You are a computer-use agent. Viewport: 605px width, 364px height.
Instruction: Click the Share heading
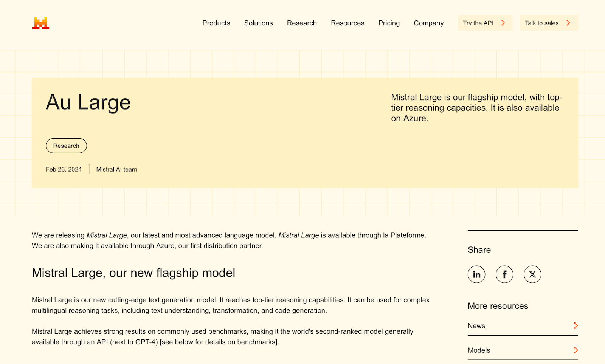tap(479, 250)
